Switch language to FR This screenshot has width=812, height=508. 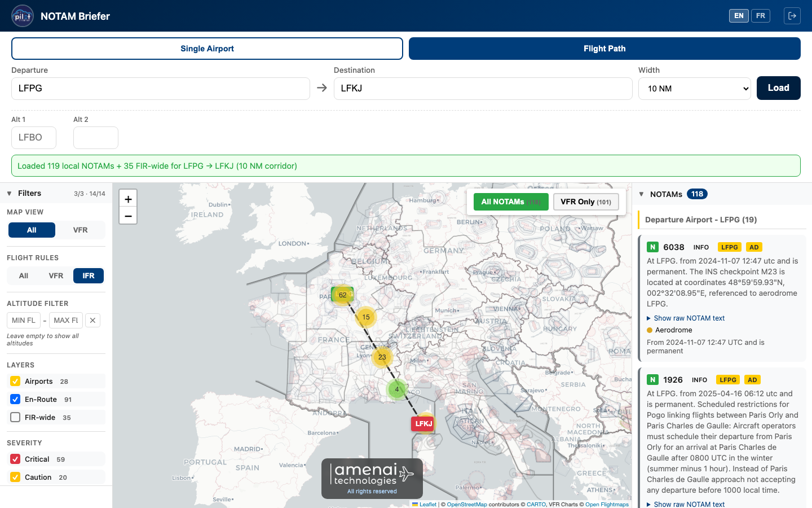[760, 16]
